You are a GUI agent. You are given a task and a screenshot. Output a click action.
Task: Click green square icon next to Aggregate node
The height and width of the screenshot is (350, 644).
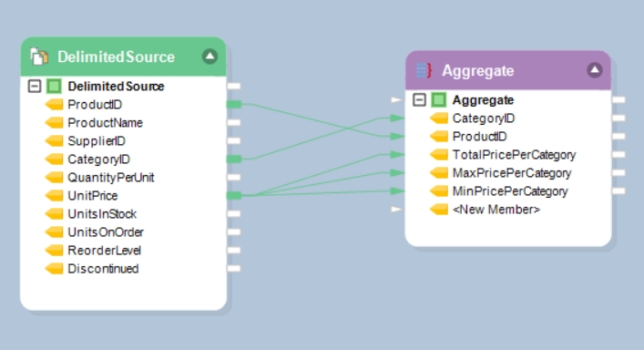tap(439, 100)
